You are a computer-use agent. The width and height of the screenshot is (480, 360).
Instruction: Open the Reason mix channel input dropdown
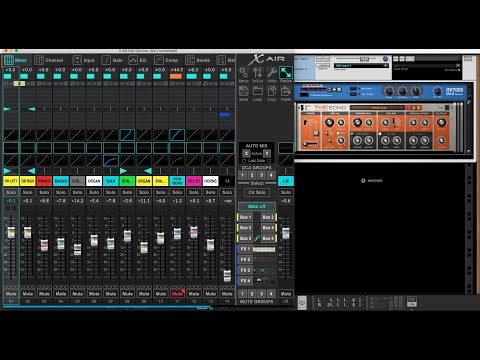[362, 66]
